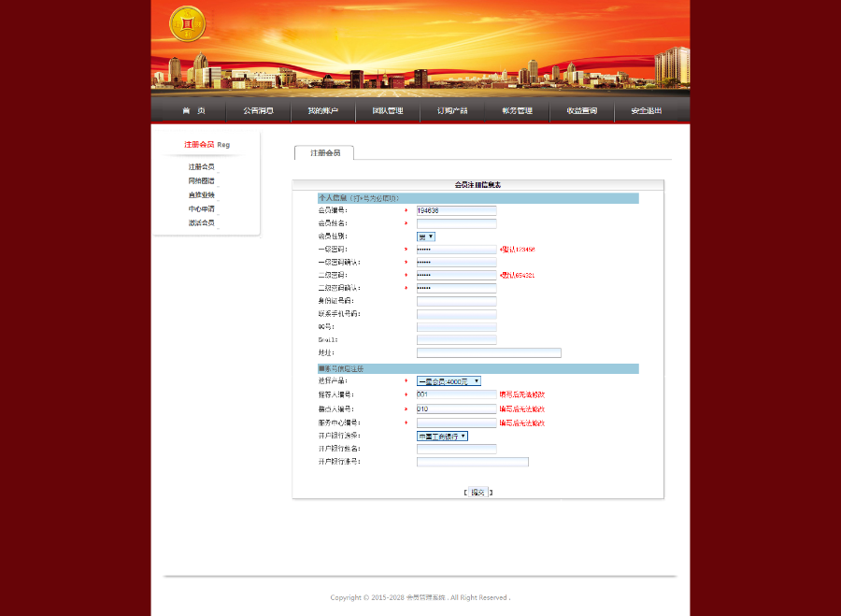Click the Email input field
This screenshot has height=616, width=841.
(455, 339)
